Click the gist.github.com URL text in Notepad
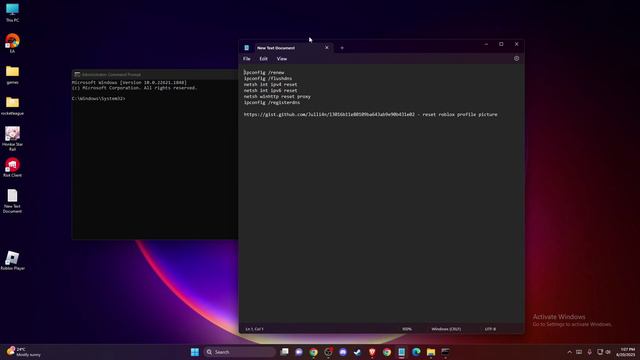 [329, 115]
